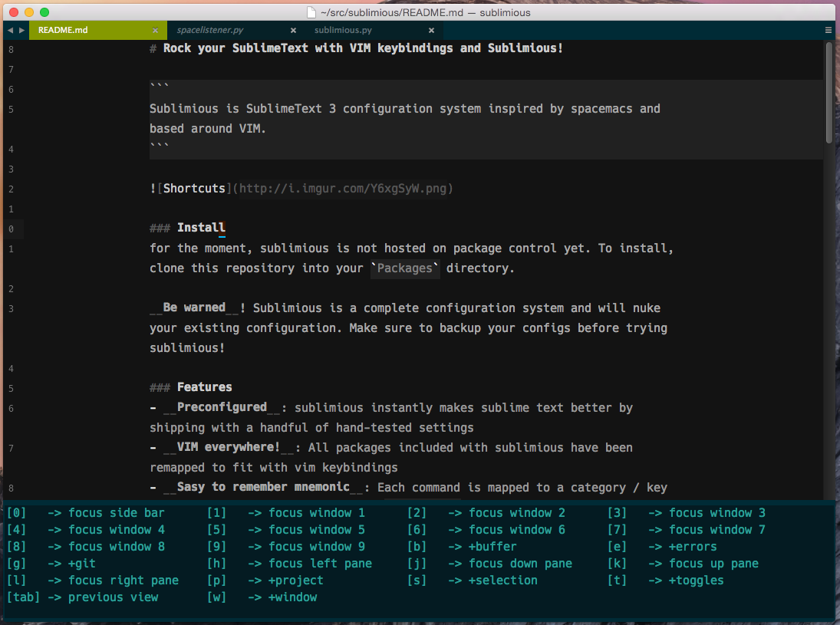Click the '[w] -> +window' entry

[262, 597]
